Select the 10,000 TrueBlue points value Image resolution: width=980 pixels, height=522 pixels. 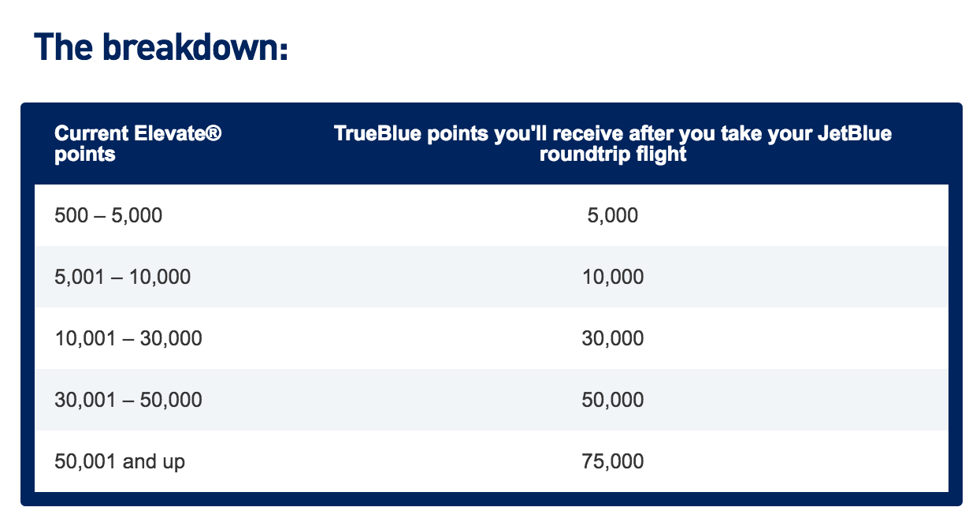click(612, 277)
